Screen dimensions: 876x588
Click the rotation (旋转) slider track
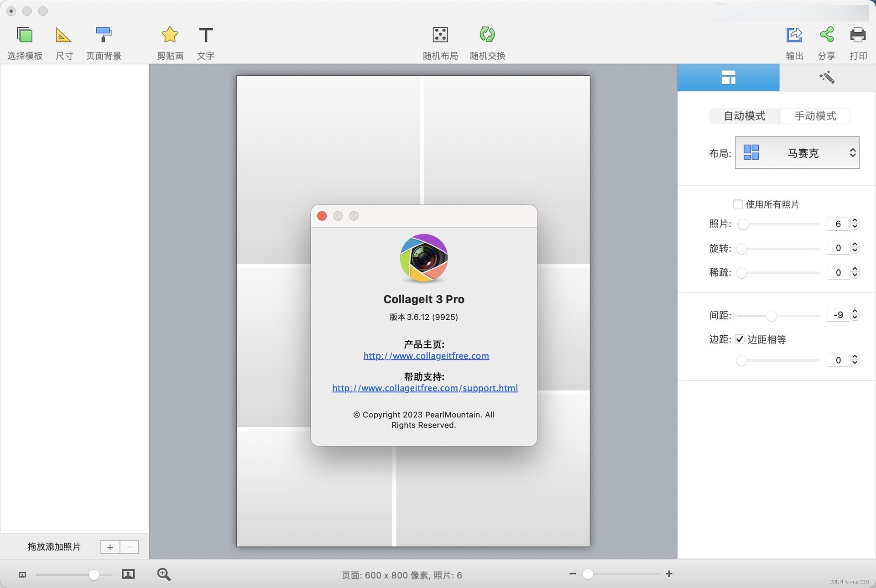pos(780,249)
